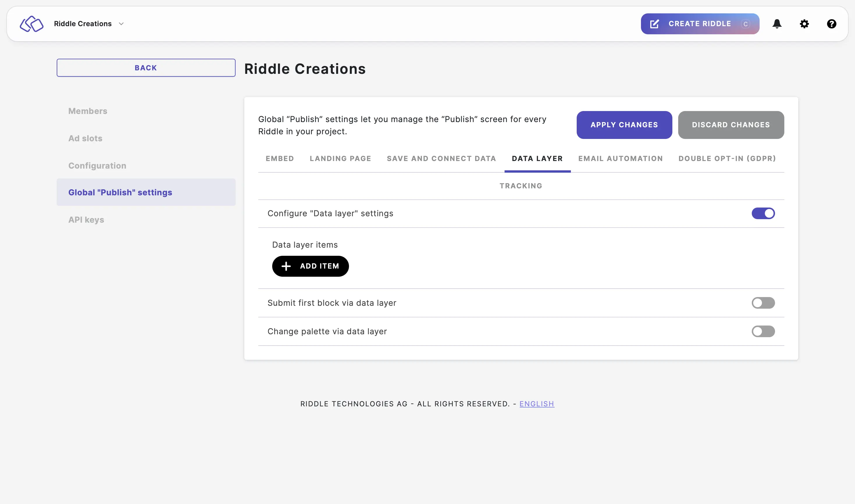Click the Add Item button
Image resolution: width=855 pixels, height=504 pixels.
point(310,266)
